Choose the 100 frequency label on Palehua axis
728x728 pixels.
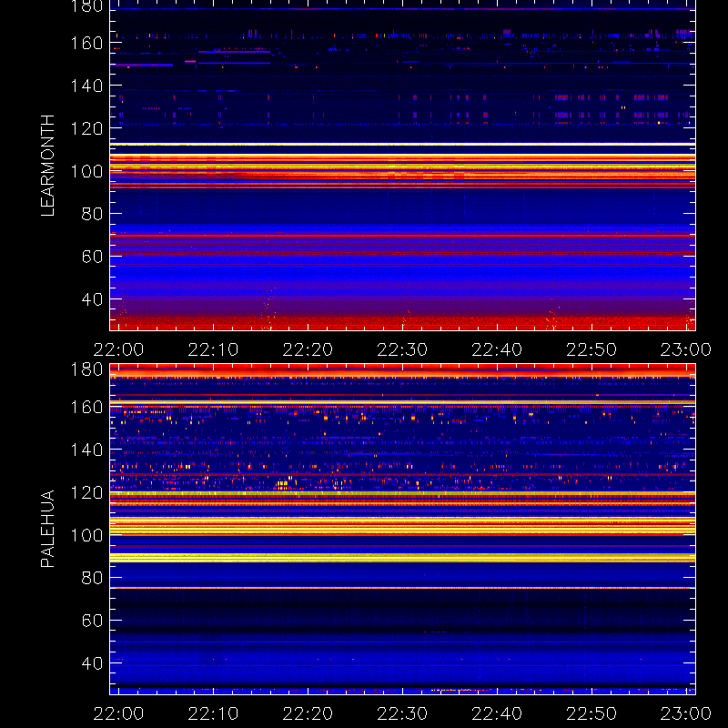pyautogui.click(x=86, y=535)
